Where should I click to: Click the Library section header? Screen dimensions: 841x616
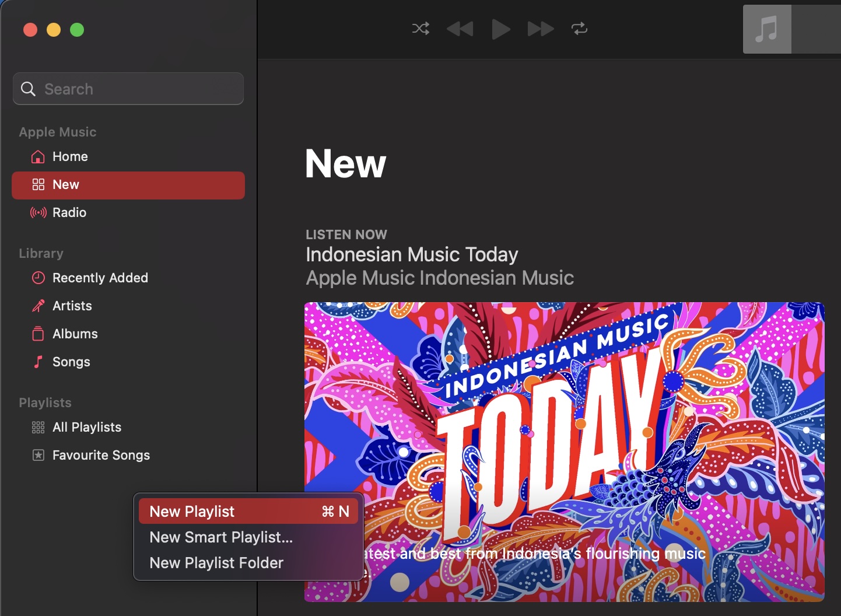[41, 253]
